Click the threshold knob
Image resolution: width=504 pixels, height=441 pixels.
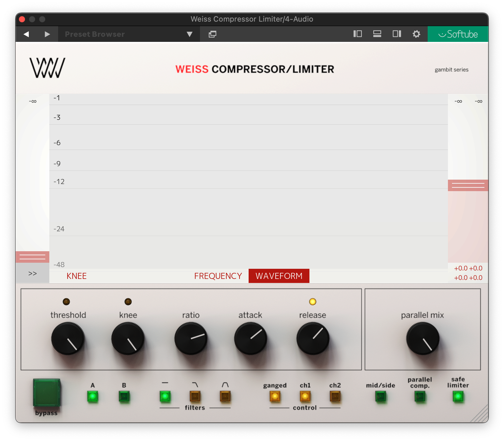click(x=68, y=338)
